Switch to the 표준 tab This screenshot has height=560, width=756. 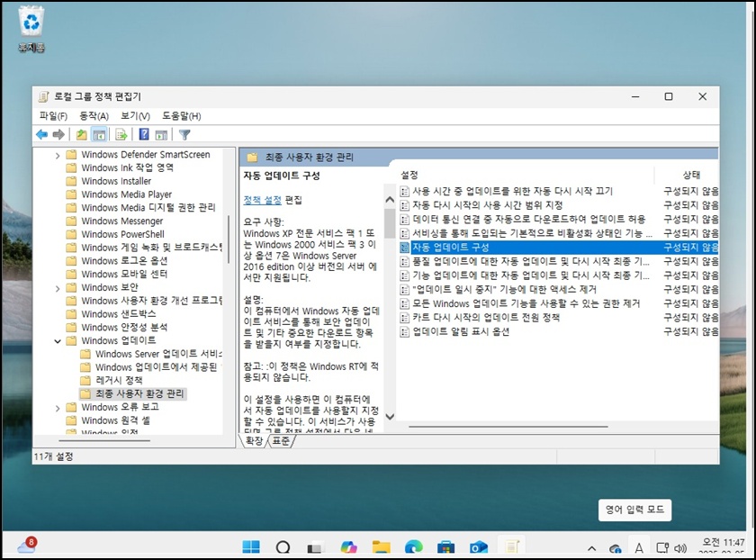pyautogui.click(x=281, y=440)
